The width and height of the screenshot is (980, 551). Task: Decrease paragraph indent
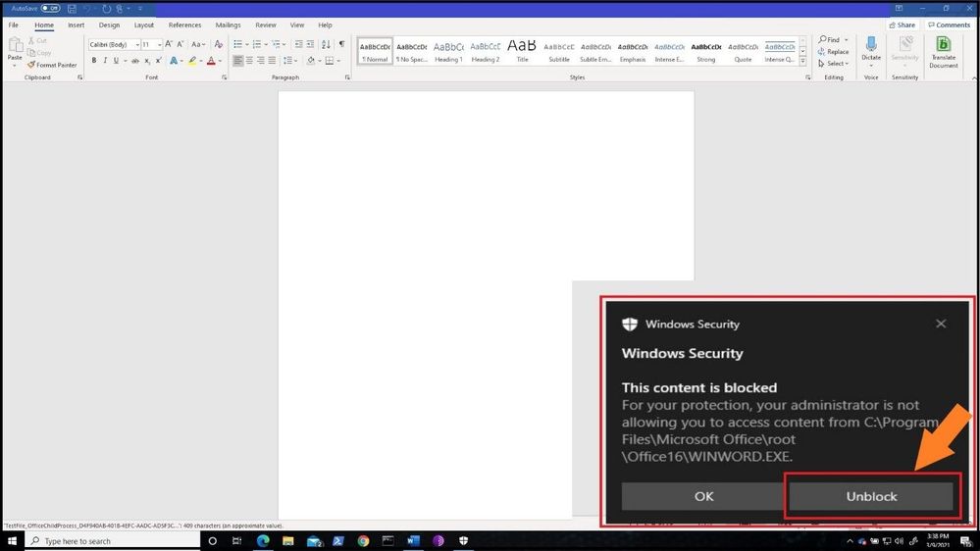[x=299, y=44]
